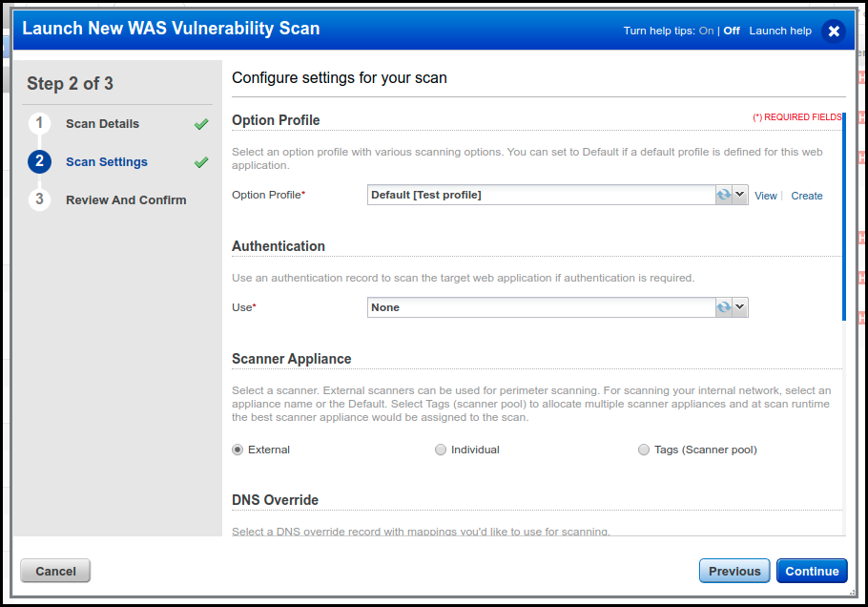Choose the Individual scanner appliance option

(441, 449)
